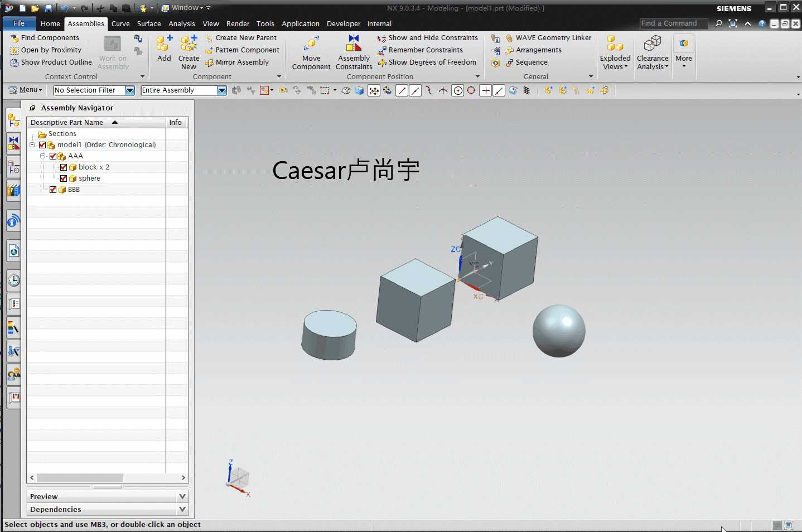802x532 pixels.
Task: Open the Roles sidebar icon with people
Action: click(x=13, y=374)
